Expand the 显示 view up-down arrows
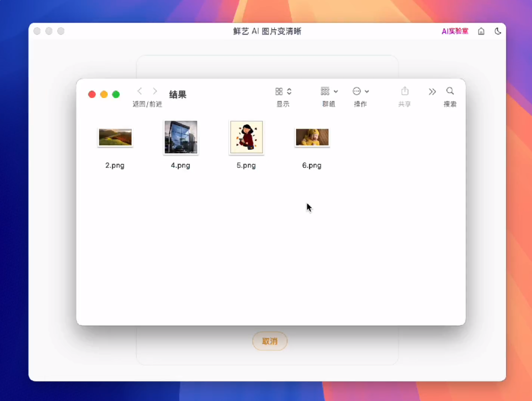The image size is (532, 401). coord(289,91)
